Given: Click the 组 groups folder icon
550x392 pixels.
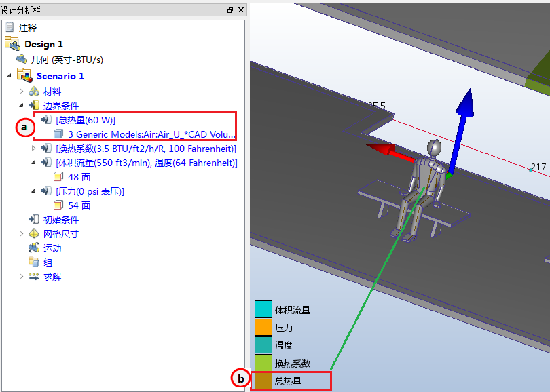Looking at the screenshot, I should pos(34,262).
